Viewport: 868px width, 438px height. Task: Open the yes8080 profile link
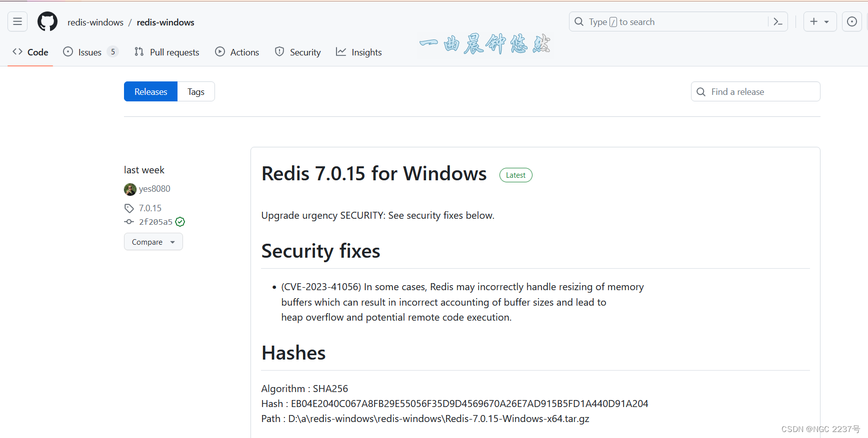coord(154,189)
